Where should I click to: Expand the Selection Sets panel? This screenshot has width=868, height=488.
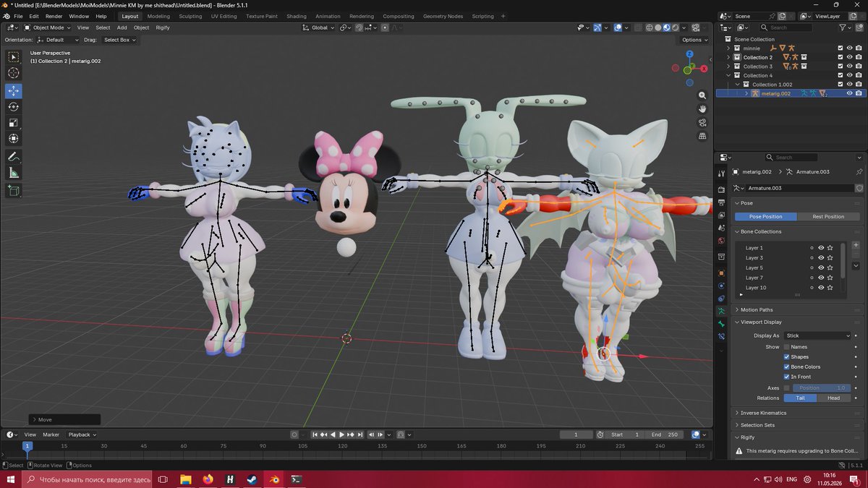[x=798, y=425]
